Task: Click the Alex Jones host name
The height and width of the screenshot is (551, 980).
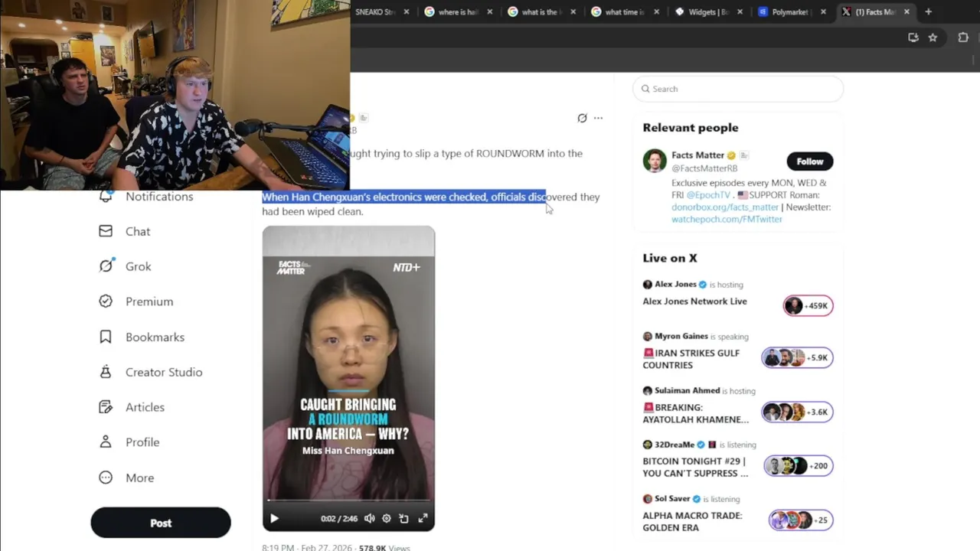Action: (675, 284)
